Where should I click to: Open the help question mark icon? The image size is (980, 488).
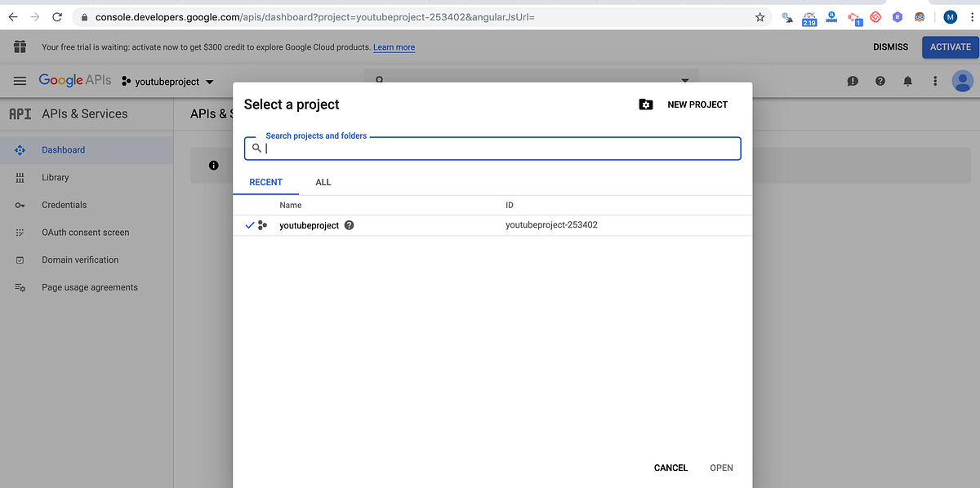pyautogui.click(x=880, y=81)
